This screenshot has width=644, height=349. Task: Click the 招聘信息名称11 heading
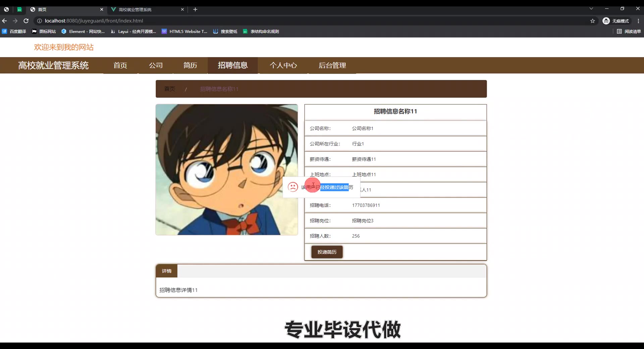[x=395, y=111]
